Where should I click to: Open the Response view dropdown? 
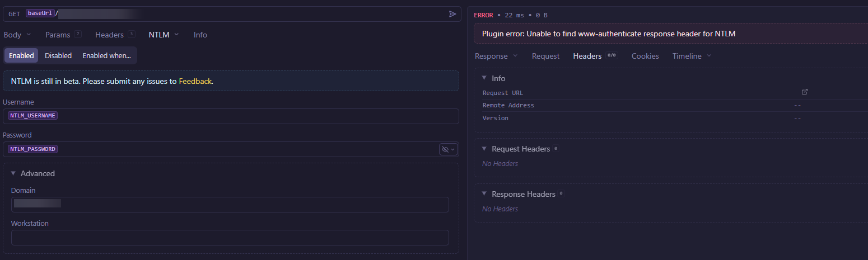tap(496, 56)
